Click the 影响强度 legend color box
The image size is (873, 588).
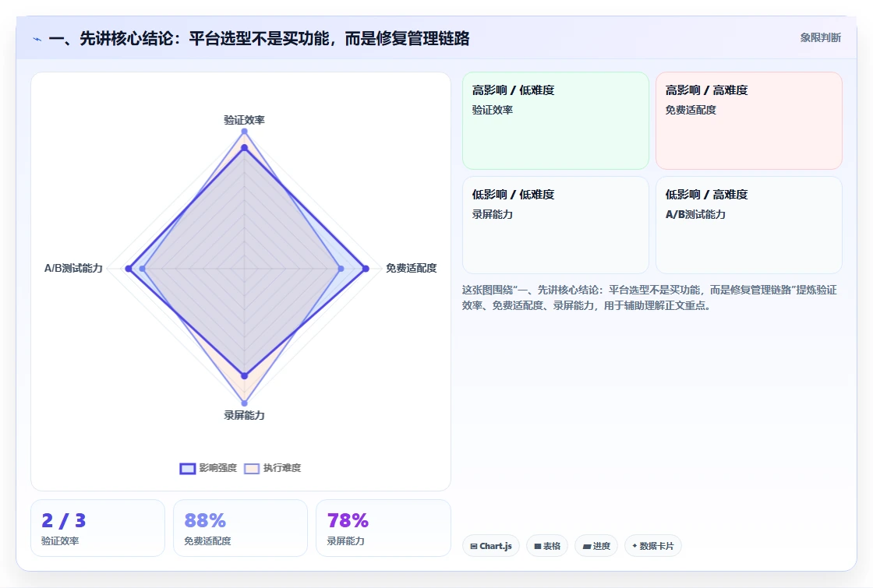188,468
